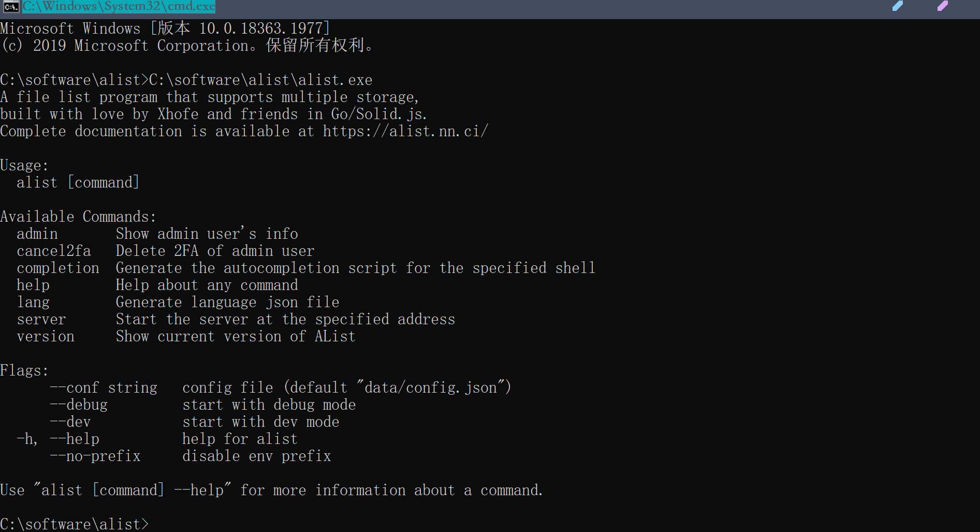
Task: Click the "--no-prefix" flag
Action: click(95, 456)
